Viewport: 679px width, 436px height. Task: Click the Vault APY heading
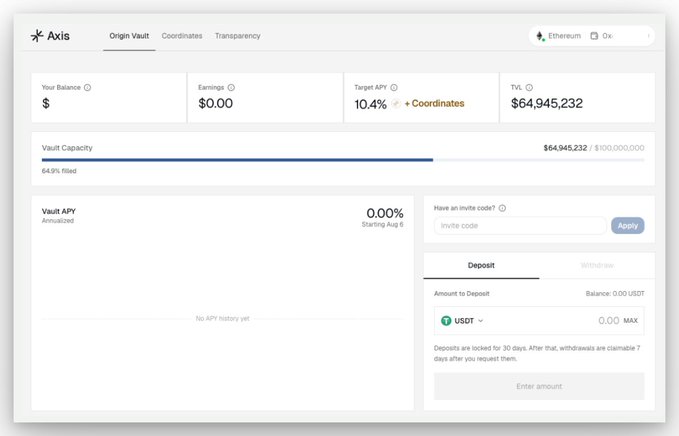[x=59, y=211]
